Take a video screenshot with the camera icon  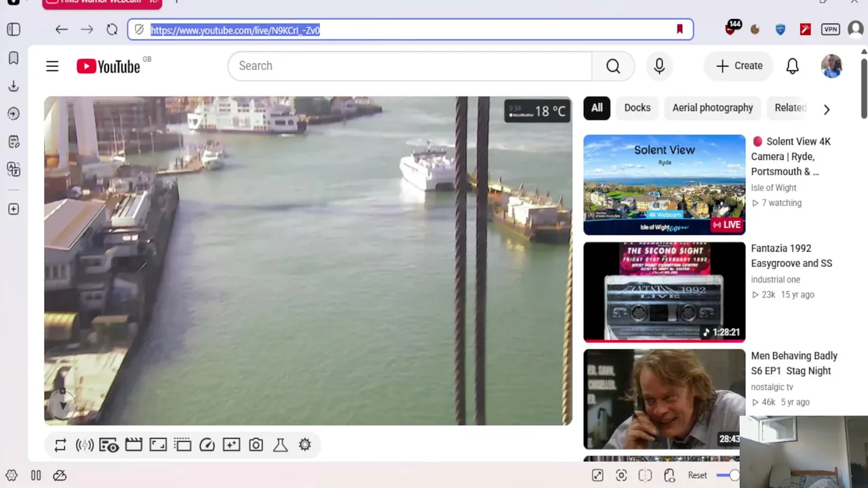(256, 445)
